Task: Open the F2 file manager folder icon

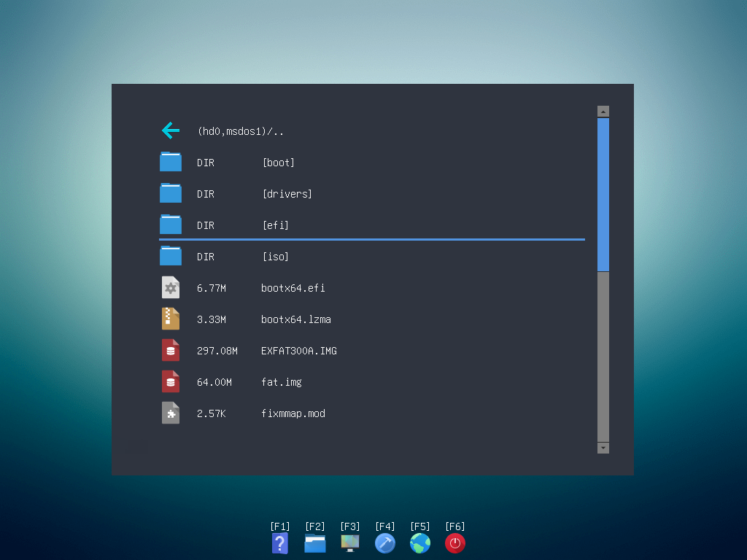Action: [315, 543]
